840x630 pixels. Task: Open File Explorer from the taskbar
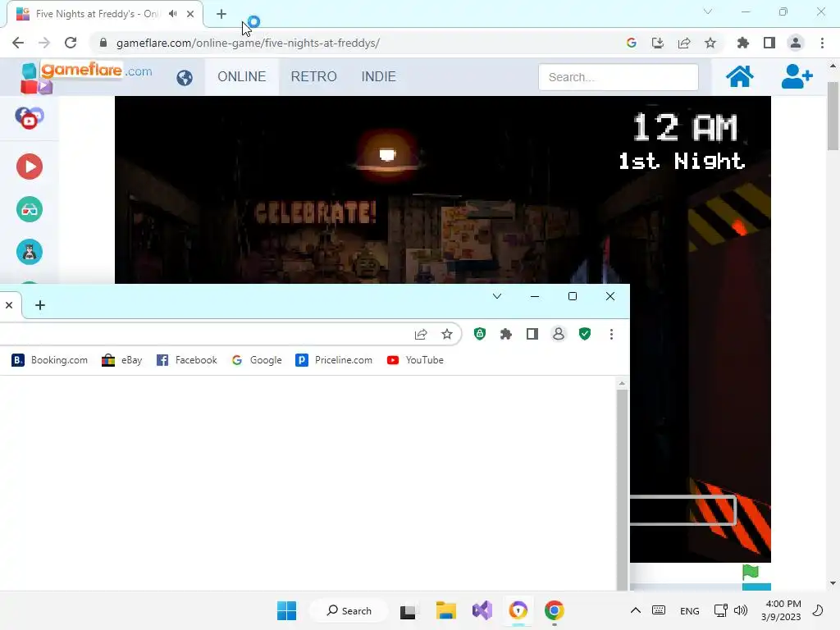(x=445, y=610)
